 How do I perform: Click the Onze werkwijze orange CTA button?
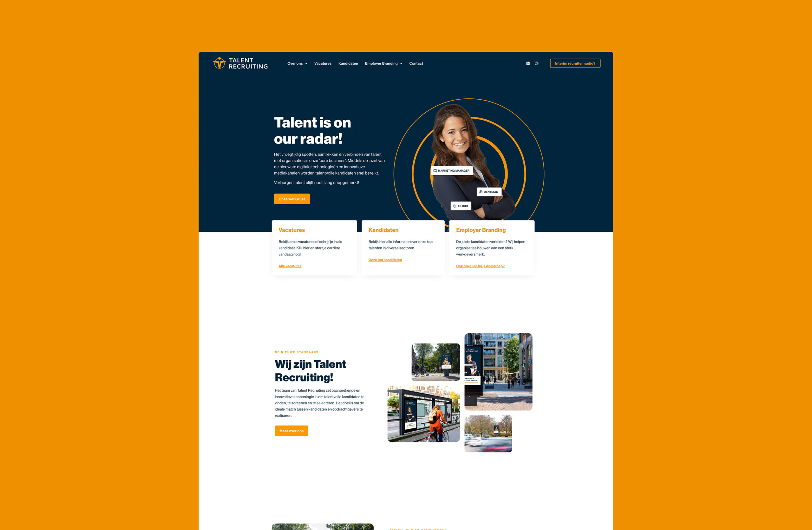click(x=292, y=198)
